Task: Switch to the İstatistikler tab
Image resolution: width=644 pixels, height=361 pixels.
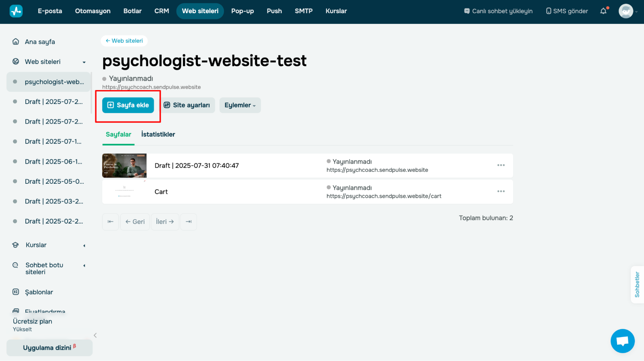Action: point(158,134)
